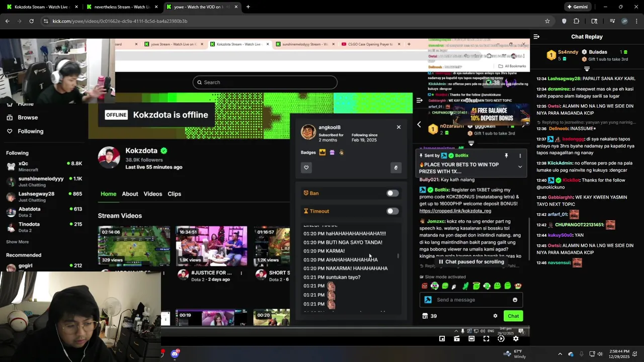
Task: Close the angkoolB user card
Action: (x=398, y=127)
